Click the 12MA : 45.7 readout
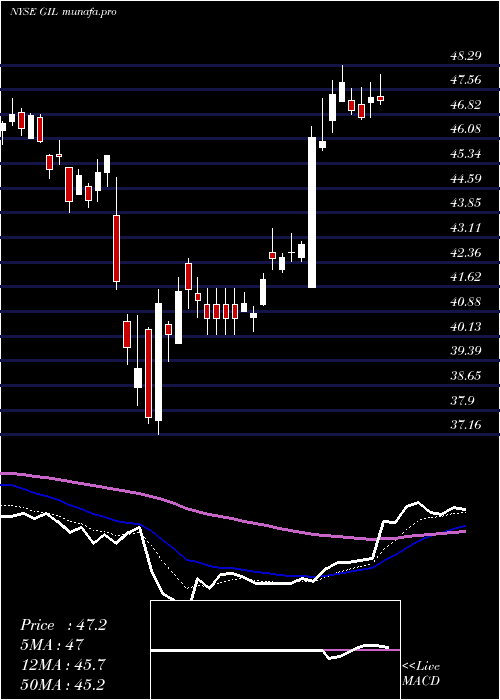Screen dimensions: 500x700 pos(63,665)
